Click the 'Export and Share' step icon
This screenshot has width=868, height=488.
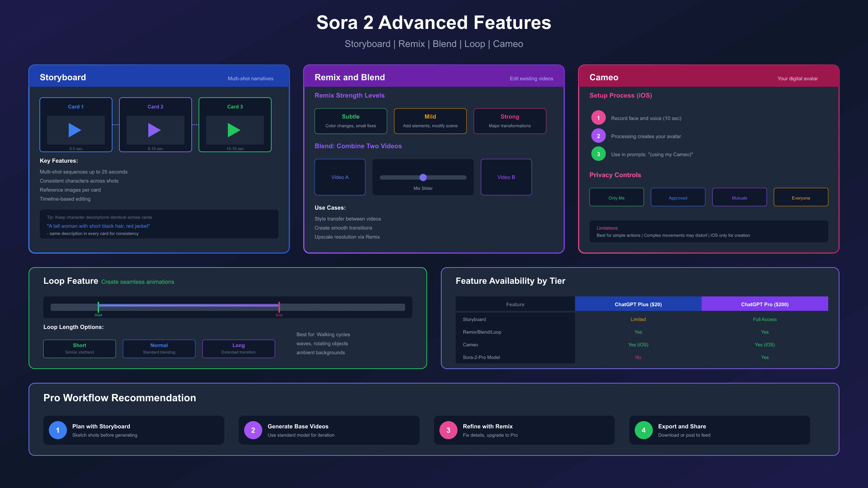[x=643, y=430]
